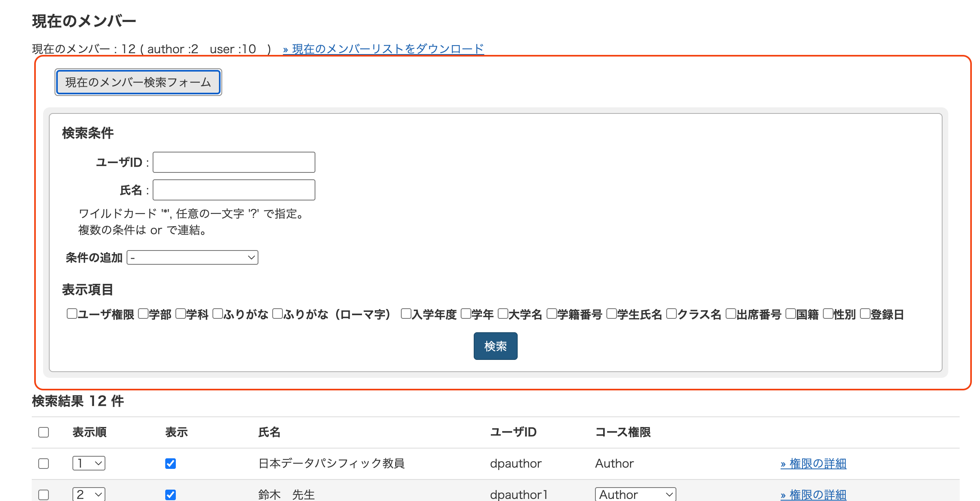Open 現在のメンバーリストをダウンロード link
The height and width of the screenshot is (501, 980).
383,49
